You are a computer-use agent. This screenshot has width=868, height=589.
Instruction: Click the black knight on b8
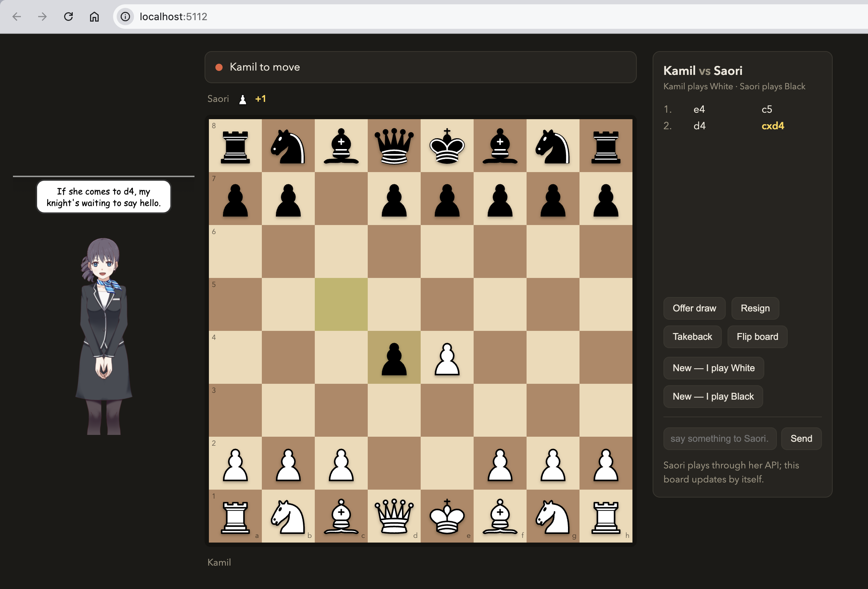(288, 145)
